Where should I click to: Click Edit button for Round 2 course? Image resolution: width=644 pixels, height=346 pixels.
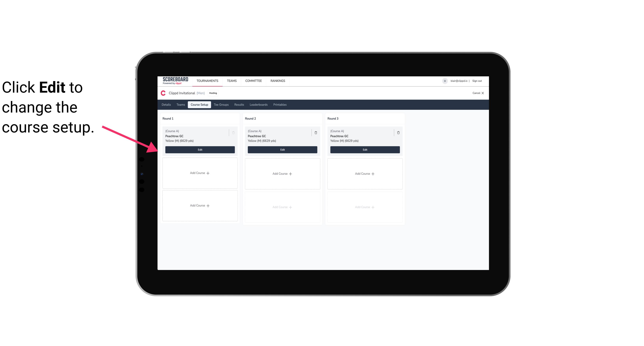[x=282, y=149]
